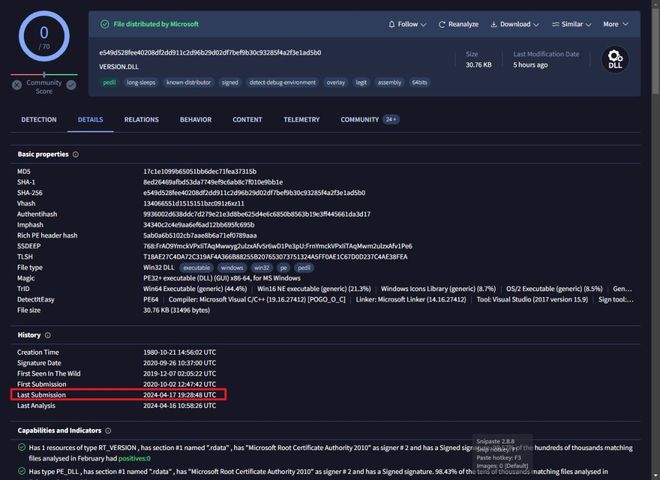Switch to the TELEMETRY tab
Viewport: 660px width, 480px height.
[x=301, y=120]
